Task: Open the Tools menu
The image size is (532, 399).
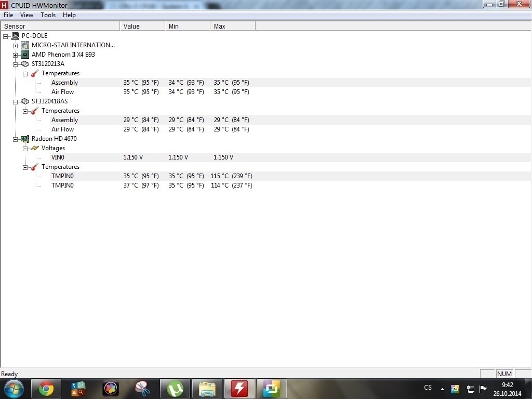Action: (48, 15)
